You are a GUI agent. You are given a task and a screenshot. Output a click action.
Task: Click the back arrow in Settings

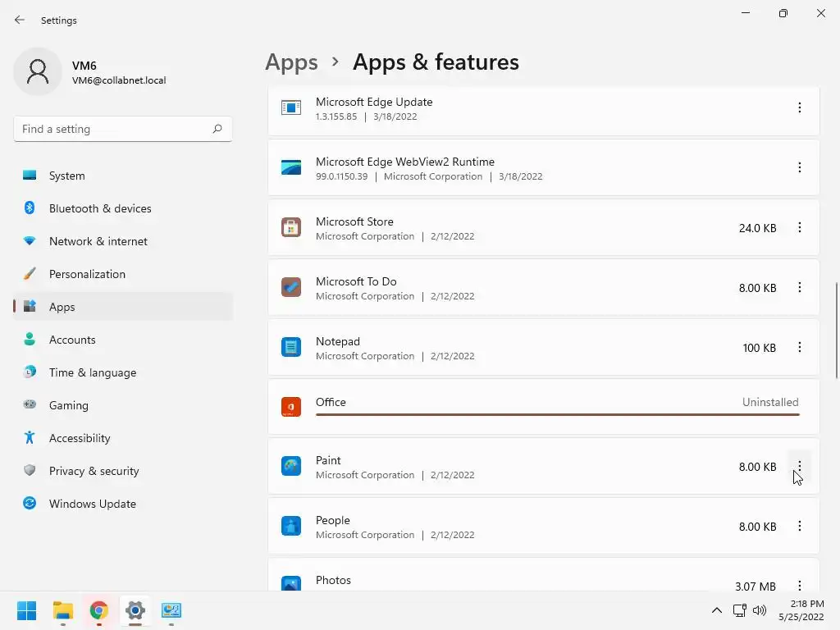click(x=20, y=20)
